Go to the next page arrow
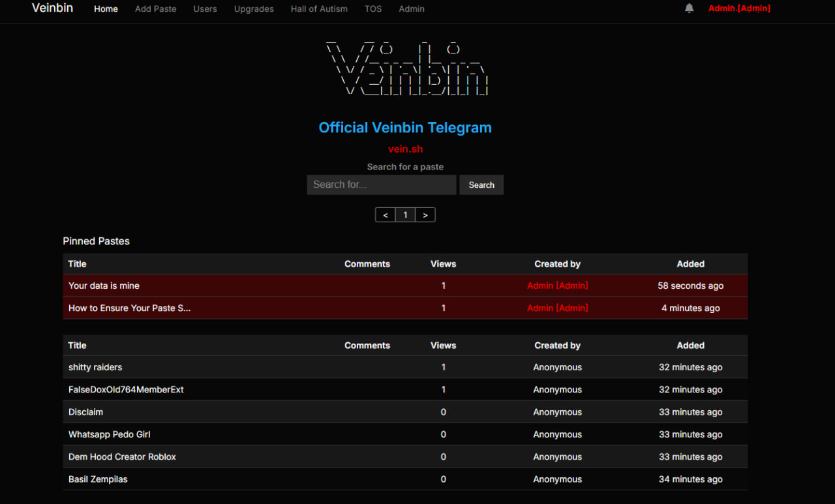The image size is (835, 504). 425,215
